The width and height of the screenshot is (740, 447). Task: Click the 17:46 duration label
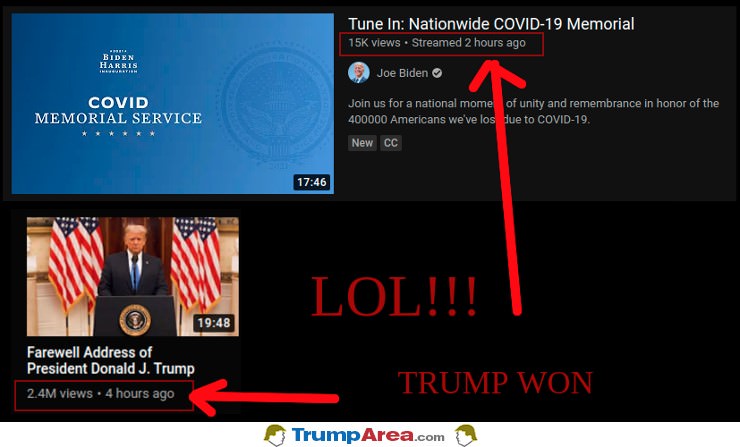tap(311, 182)
